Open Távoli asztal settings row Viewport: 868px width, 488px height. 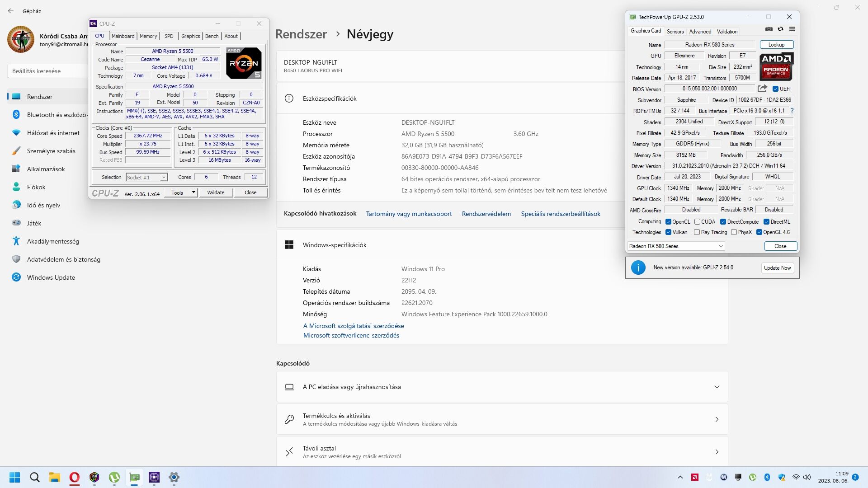click(502, 452)
